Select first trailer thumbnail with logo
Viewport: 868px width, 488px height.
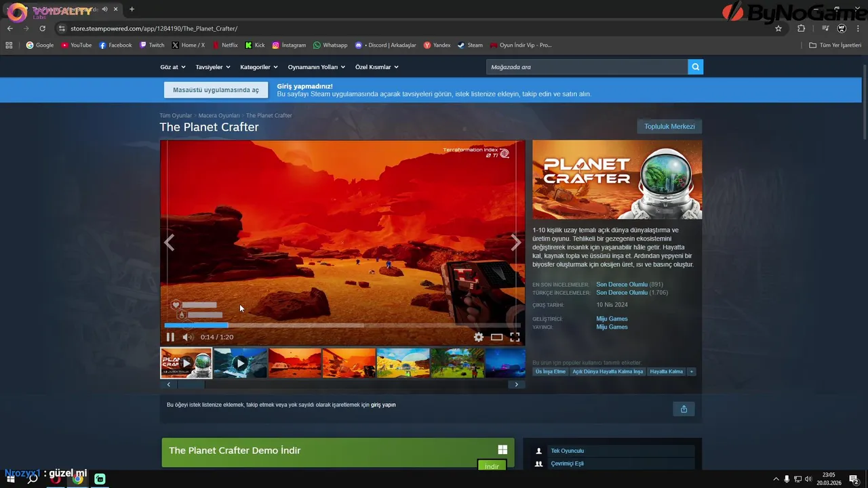186,363
